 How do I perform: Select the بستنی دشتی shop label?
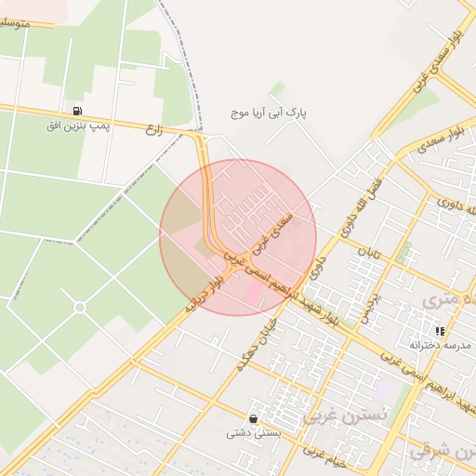click(254, 433)
